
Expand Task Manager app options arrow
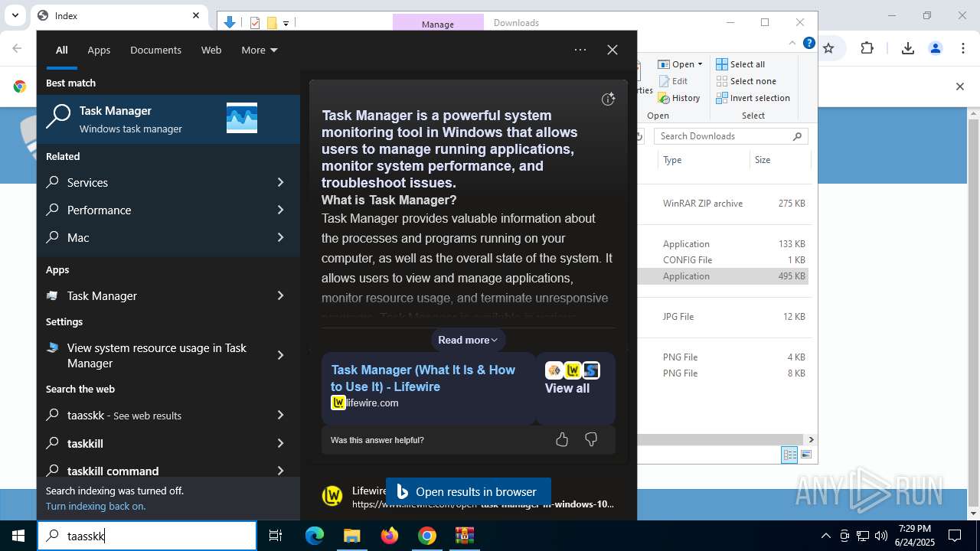click(280, 295)
